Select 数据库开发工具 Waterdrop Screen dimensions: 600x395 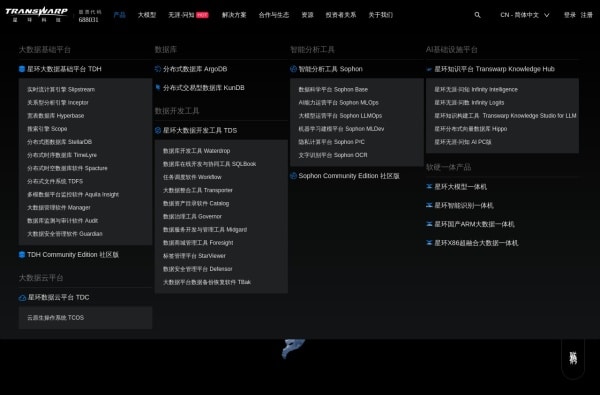197,151
